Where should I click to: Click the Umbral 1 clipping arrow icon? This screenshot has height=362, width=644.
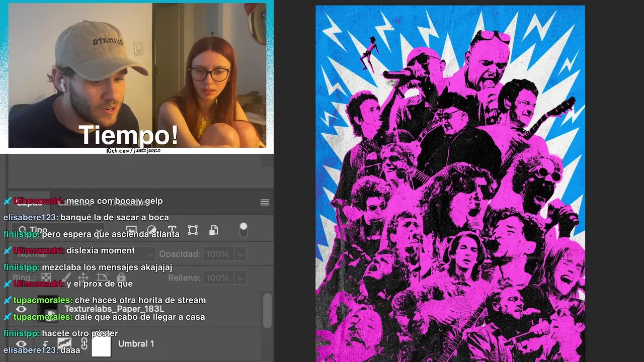45,344
